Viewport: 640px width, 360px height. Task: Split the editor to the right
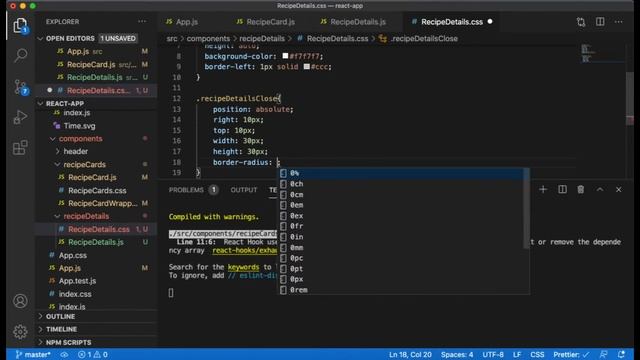(x=600, y=22)
